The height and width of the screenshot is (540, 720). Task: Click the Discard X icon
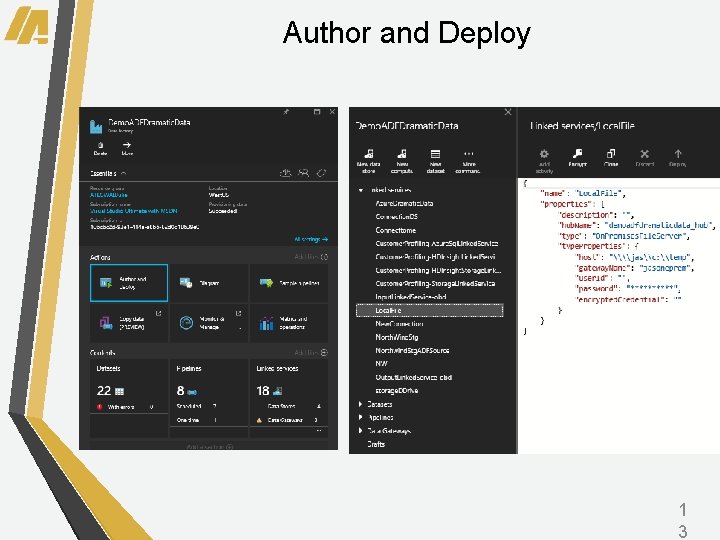pyautogui.click(x=645, y=154)
